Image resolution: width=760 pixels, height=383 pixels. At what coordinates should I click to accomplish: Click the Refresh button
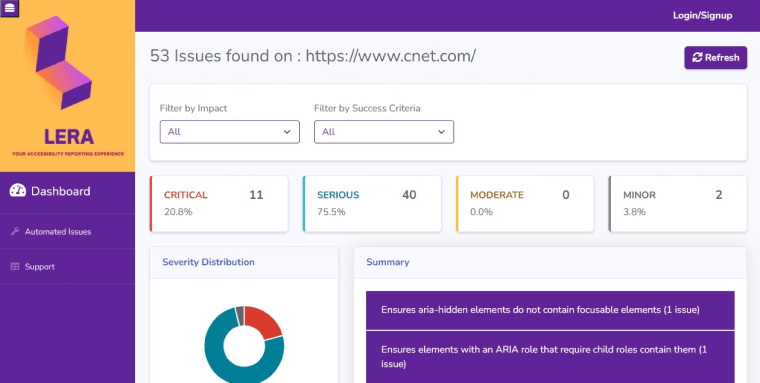(715, 58)
